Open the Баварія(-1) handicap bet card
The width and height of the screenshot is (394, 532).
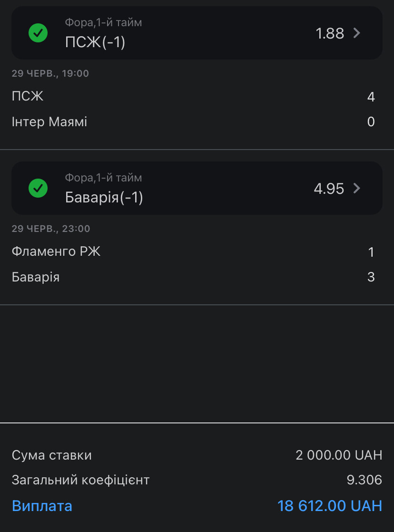click(x=197, y=188)
